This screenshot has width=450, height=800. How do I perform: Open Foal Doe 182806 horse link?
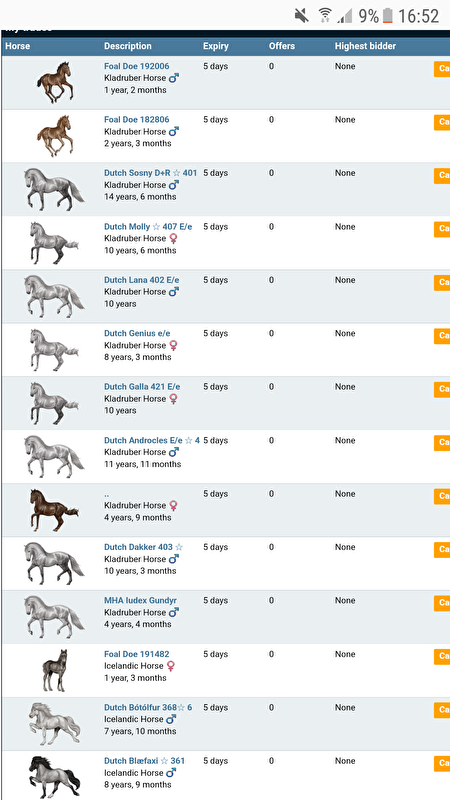tap(137, 120)
